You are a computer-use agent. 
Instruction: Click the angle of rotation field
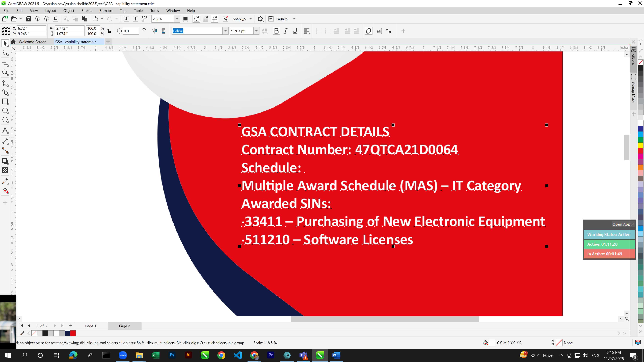(131, 31)
